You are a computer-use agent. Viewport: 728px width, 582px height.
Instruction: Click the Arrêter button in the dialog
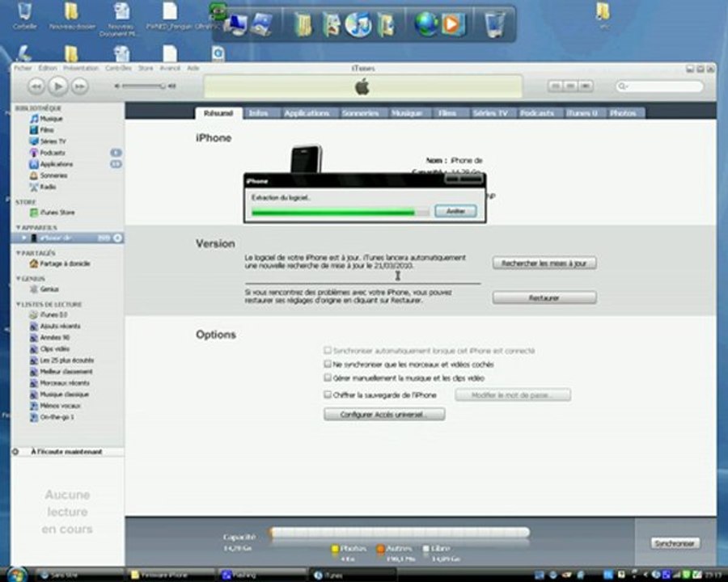click(x=455, y=211)
